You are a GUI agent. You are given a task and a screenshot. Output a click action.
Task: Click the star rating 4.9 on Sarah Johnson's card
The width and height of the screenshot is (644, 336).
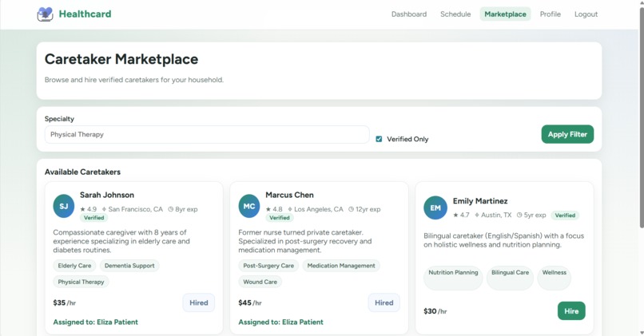pos(89,209)
